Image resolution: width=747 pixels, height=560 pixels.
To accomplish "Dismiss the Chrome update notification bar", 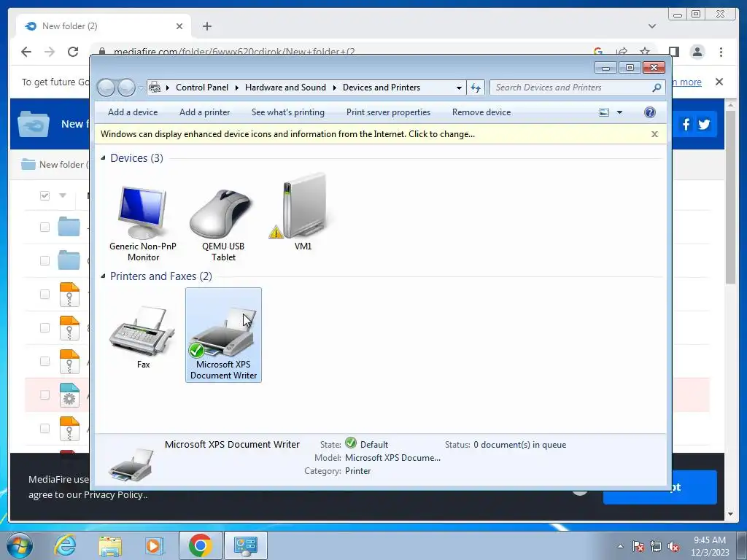I will pyautogui.click(x=719, y=82).
